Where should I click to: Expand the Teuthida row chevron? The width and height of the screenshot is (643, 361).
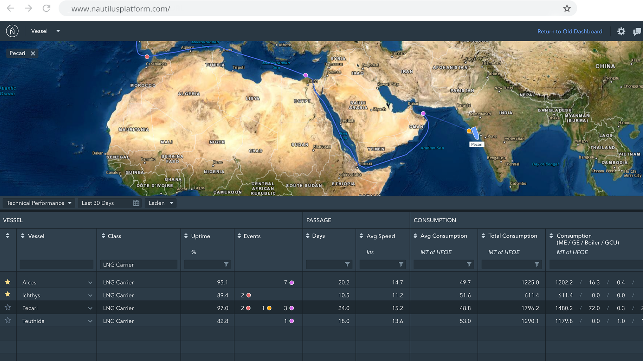point(90,321)
